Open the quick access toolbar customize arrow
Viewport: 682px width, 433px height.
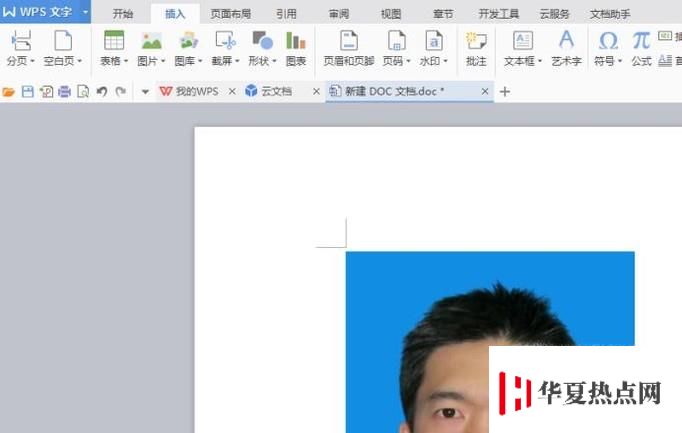click(x=145, y=92)
